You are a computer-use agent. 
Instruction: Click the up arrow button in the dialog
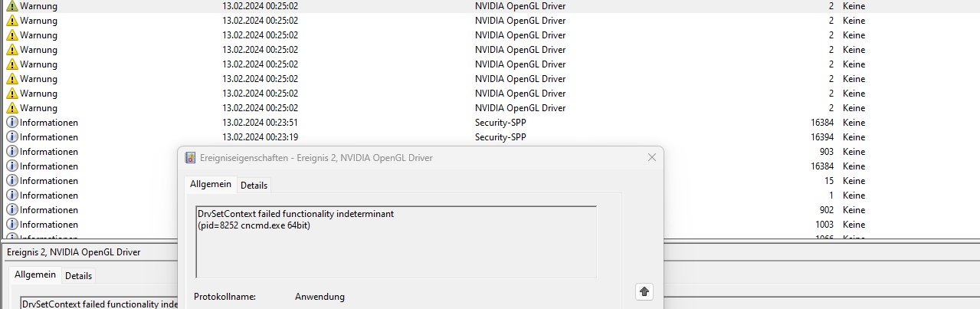pyautogui.click(x=644, y=291)
